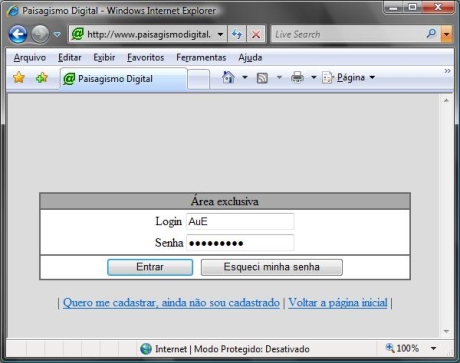The height and width of the screenshot is (363, 460).
Task: Click the Internet Explorer title bar icon
Action: point(13,11)
